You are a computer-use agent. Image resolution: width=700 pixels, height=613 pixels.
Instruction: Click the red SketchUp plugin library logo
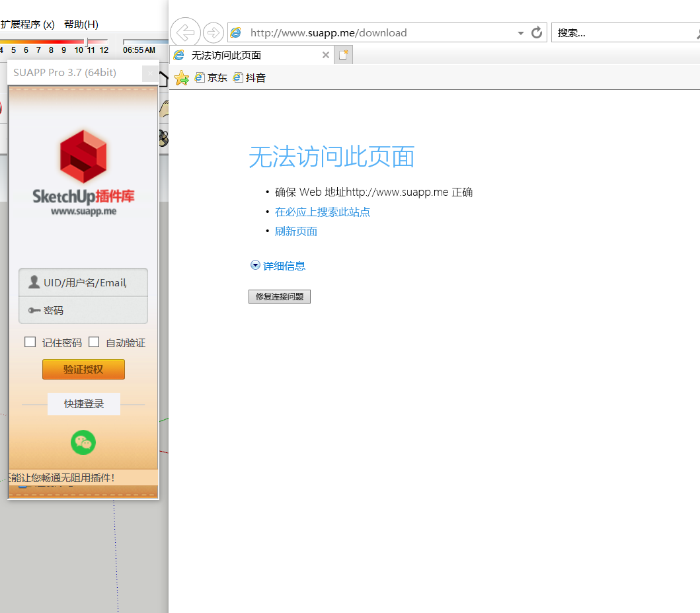point(83,156)
